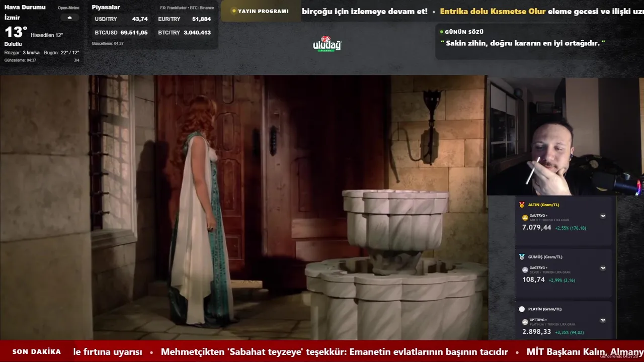The height and width of the screenshot is (362, 644).
Task: Select the BTC/USD rate tile
Action: click(x=121, y=33)
